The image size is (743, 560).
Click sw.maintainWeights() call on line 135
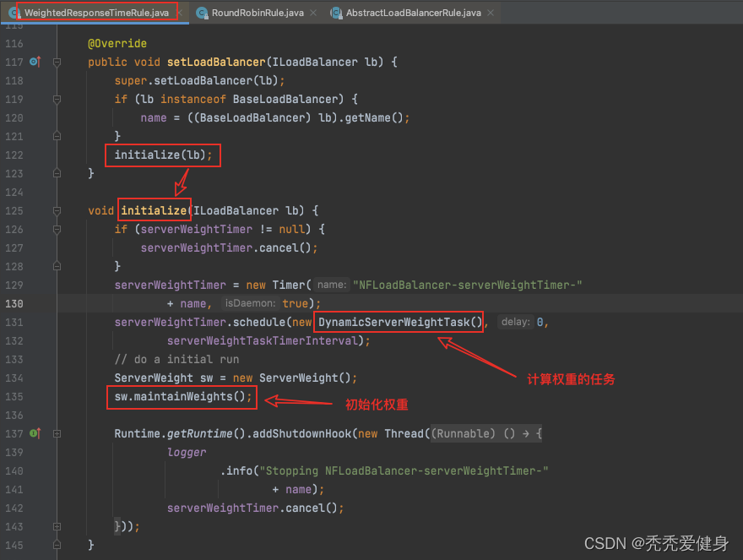[x=183, y=396]
